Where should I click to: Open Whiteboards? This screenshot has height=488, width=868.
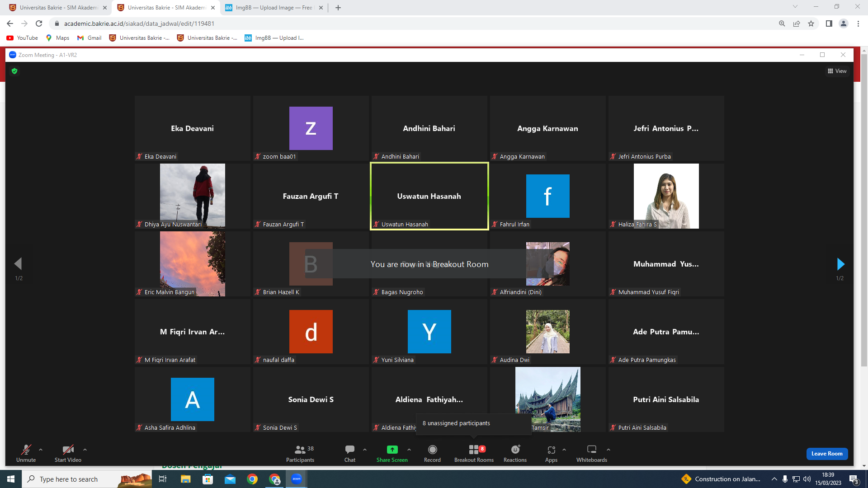[592, 453]
